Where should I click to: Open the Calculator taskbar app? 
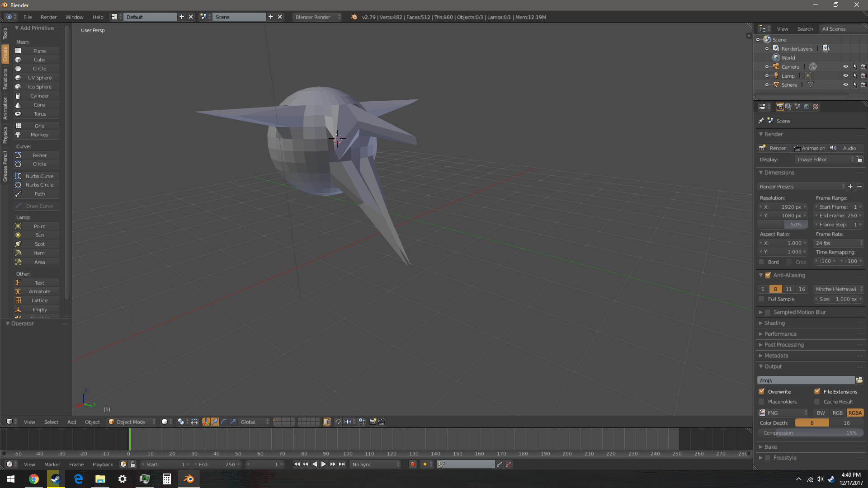click(166, 479)
